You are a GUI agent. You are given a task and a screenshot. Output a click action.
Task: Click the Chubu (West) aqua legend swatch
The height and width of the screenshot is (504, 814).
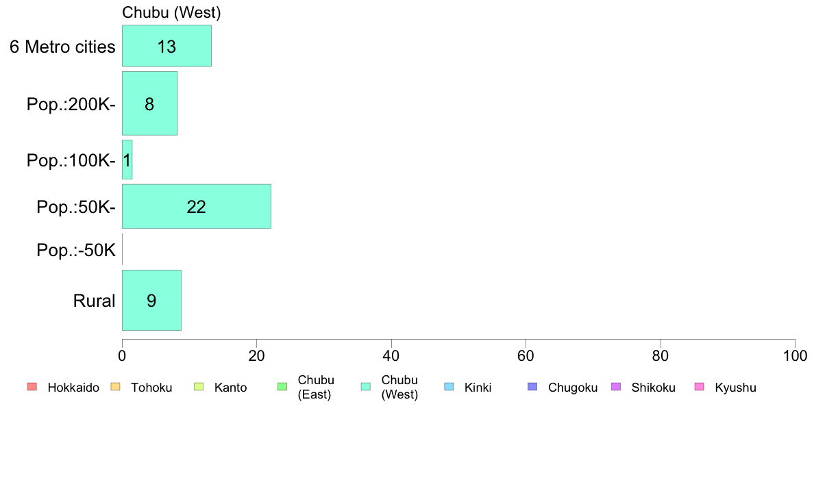pyautogui.click(x=365, y=387)
